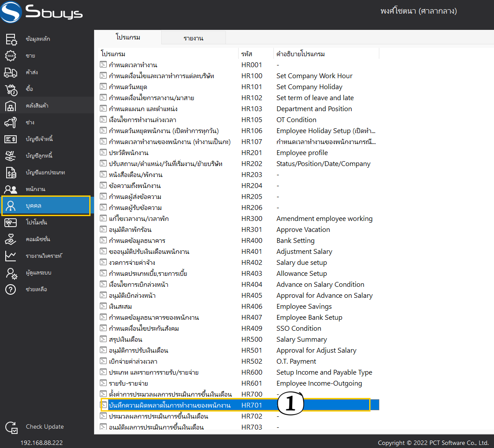Click the program icon beside รายรับ-รายจ่าย
Viewport: 494px width, 448px height.
click(x=103, y=383)
